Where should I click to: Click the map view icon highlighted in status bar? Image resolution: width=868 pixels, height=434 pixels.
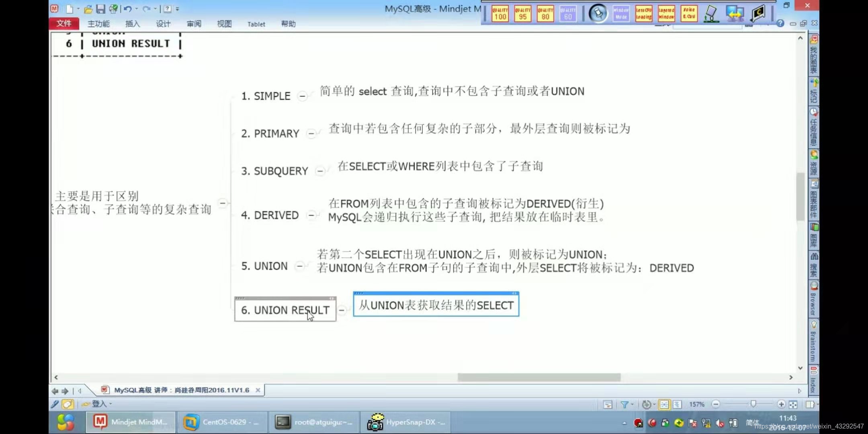pyautogui.click(x=664, y=404)
